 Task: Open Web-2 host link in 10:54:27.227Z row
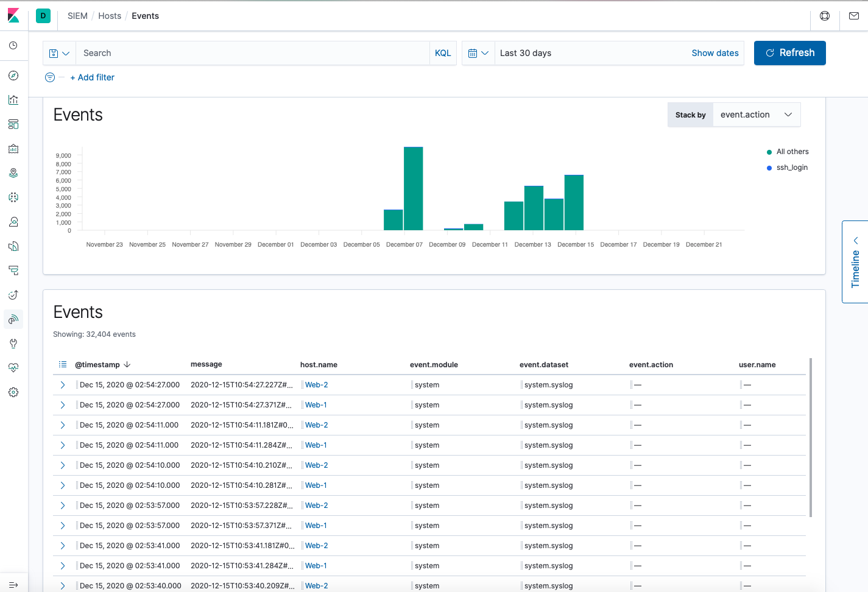[x=316, y=385]
